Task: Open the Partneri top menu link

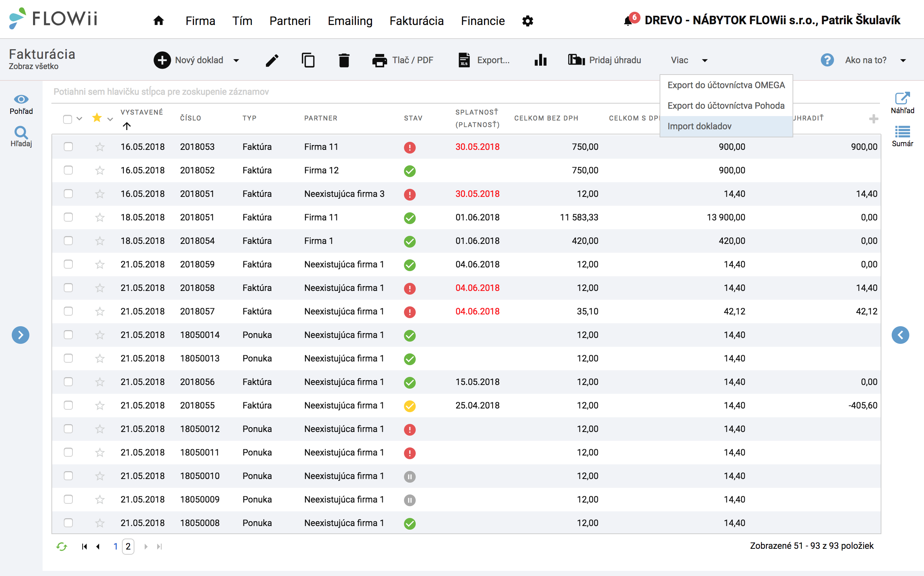Action: (x=290, y=21)
